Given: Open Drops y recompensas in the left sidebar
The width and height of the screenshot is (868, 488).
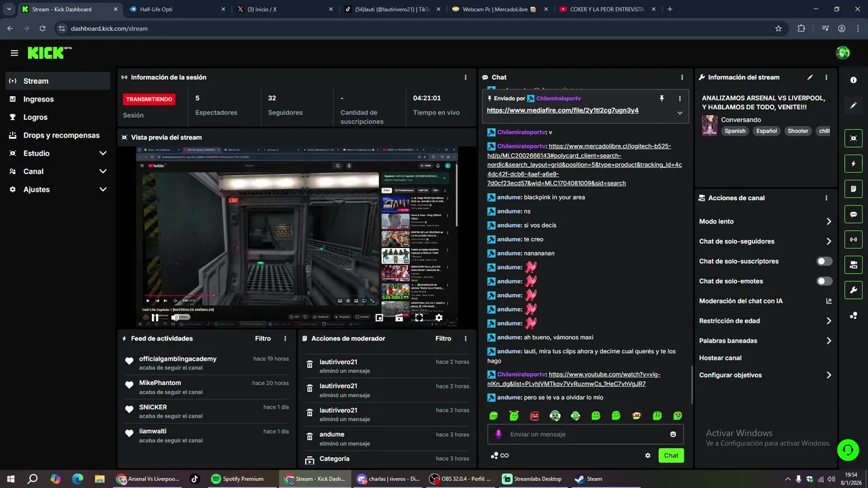Looking at the screenshot, I should pos(58,135).
